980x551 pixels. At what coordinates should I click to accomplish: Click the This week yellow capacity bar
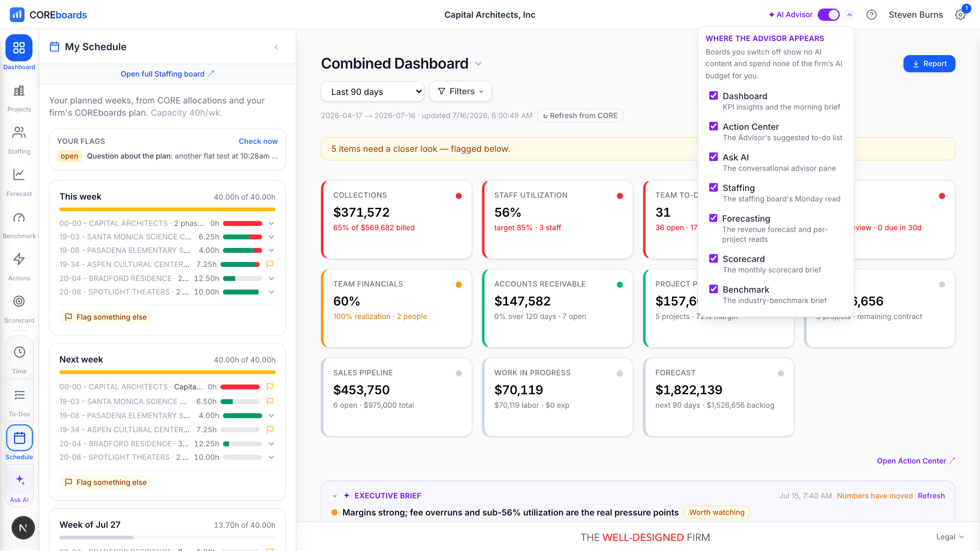tap(168, 209)
